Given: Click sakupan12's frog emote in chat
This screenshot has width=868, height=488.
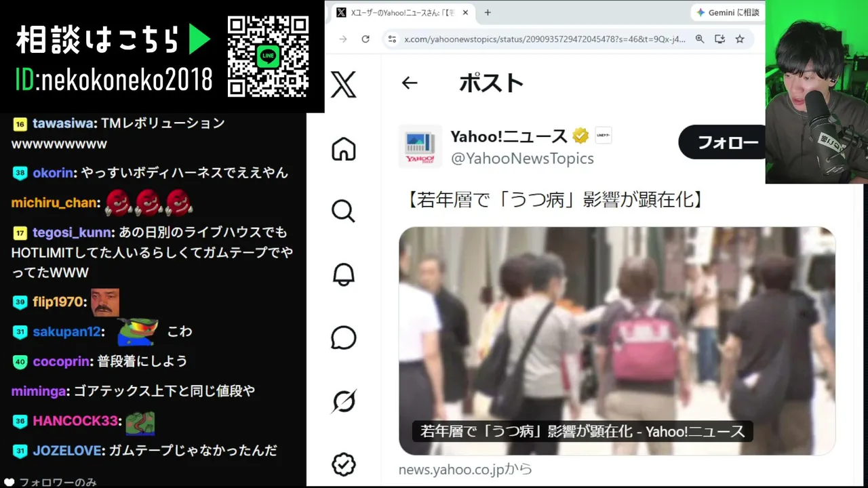Looking at the screenshot, I should pyautogui.click(x=138, y=331).
